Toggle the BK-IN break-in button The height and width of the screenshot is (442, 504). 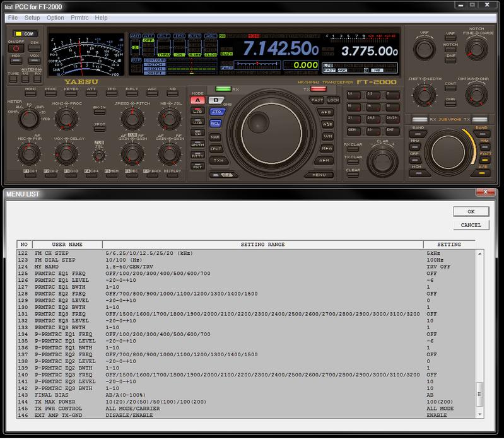[99, 112]
